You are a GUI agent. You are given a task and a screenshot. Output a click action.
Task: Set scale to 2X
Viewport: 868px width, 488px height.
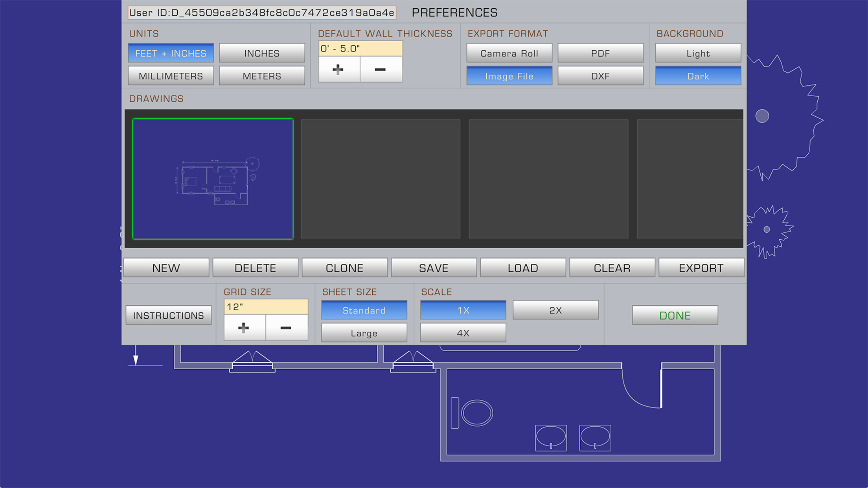tap(555, 310)
